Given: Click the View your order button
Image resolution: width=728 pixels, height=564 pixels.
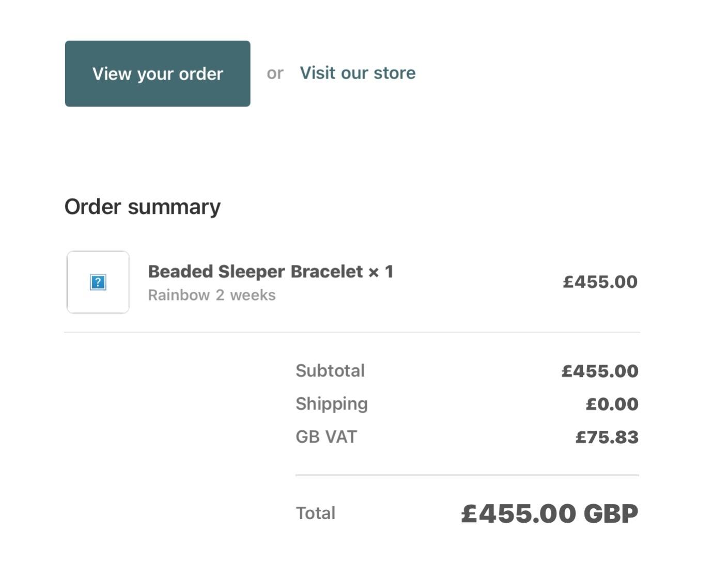Looking at the screenshot, I should click(x=158, y=74).
